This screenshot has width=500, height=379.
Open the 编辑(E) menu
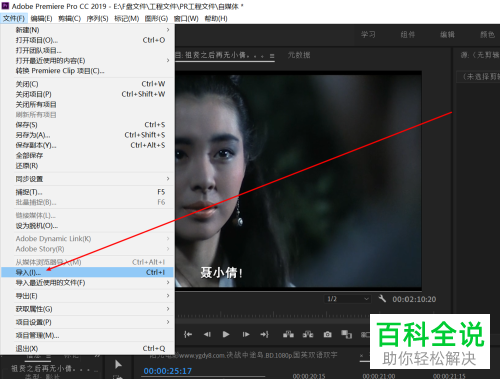41,18
